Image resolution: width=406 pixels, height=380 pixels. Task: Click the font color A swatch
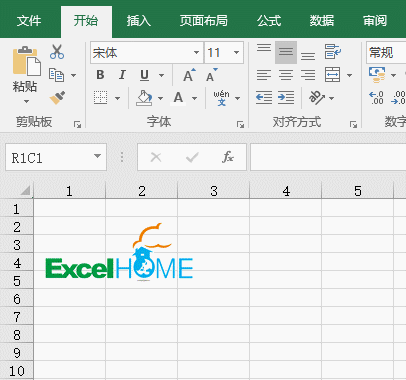click(x=178, y=98)
